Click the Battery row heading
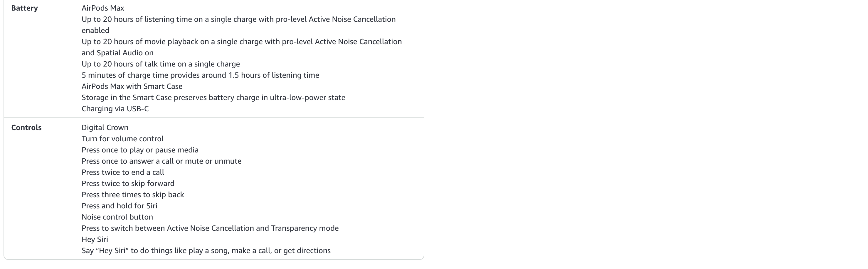 click(x=24, y=8)
